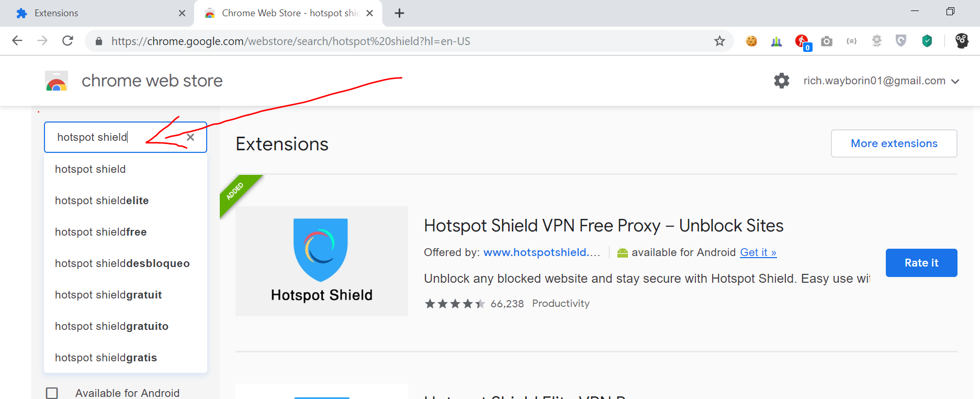The height and width of the screenshot is (399, 980).
Task: Expand the rich.wayborin01@gmail.com account dropdown
Action: click(x=955, y=81)
